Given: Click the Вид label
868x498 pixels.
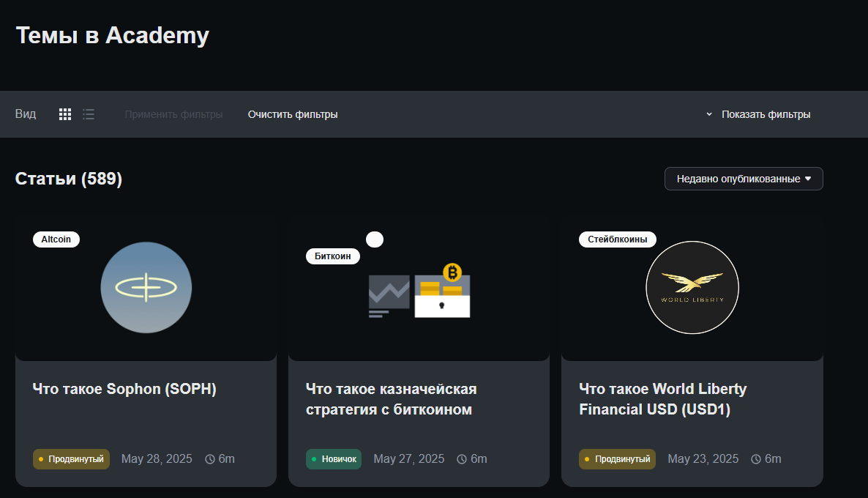Looking at the screenshot, I should [x=26, y=114].
